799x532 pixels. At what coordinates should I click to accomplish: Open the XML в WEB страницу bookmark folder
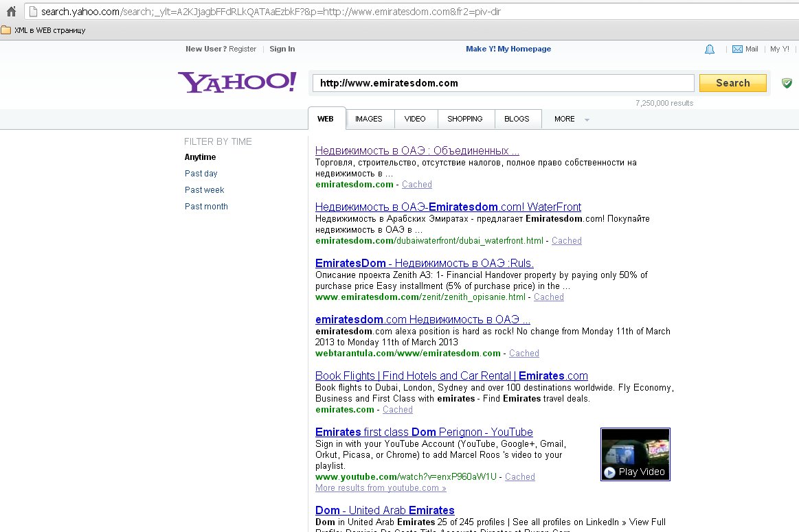(43, 30)
